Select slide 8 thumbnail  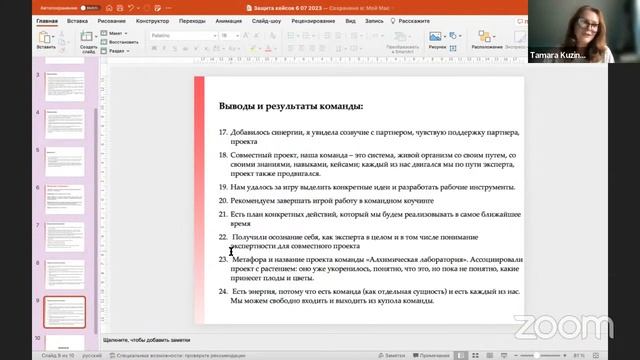[x=64, y=275]
